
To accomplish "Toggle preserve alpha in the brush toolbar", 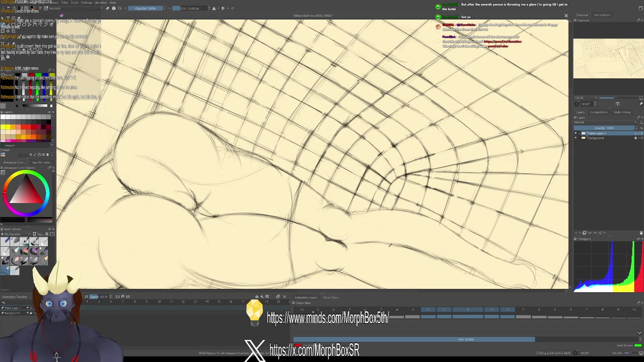I will click(114, 8).
